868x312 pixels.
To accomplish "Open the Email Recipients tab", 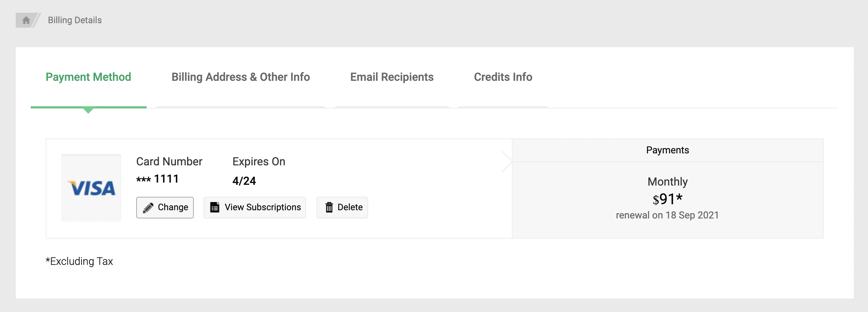I will click(x=392, y=77).
